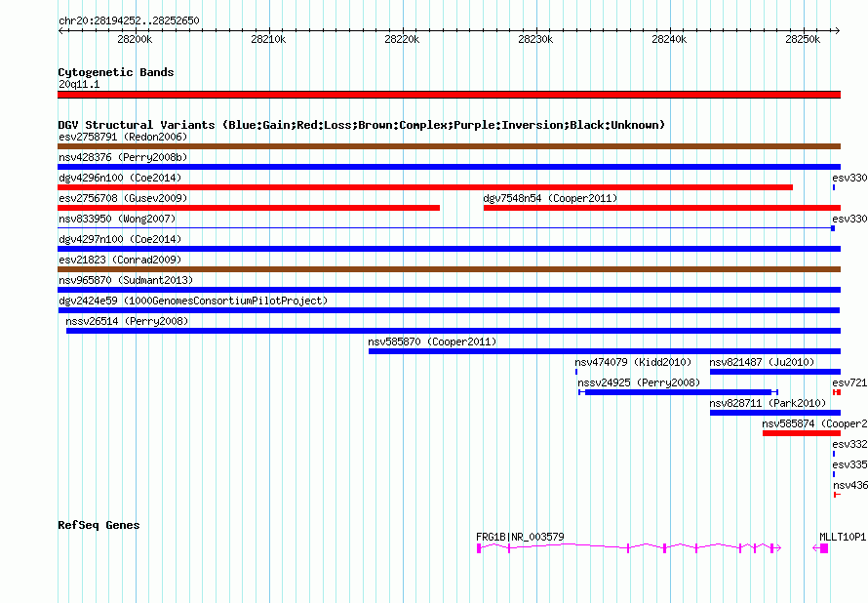868x603 pixels.
Task: Click the nssv26514 (Perry2008) blue bar
Action: pos(454,331)
